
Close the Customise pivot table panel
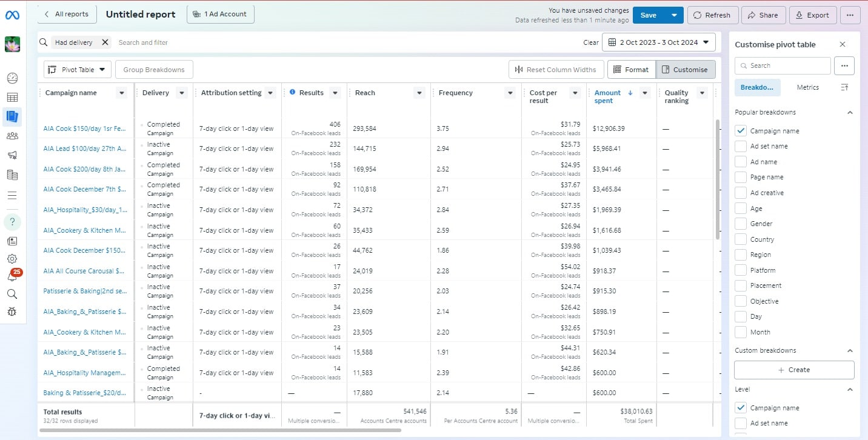[842, 44]
